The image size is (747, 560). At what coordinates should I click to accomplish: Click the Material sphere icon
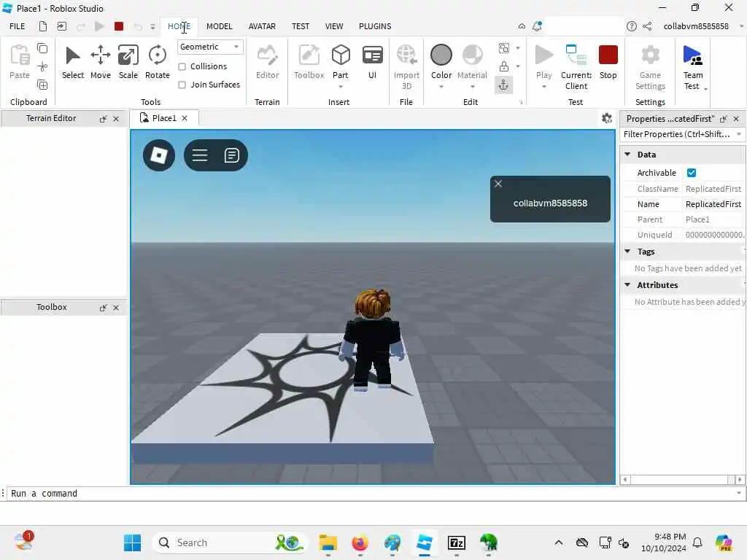point(472,55)
